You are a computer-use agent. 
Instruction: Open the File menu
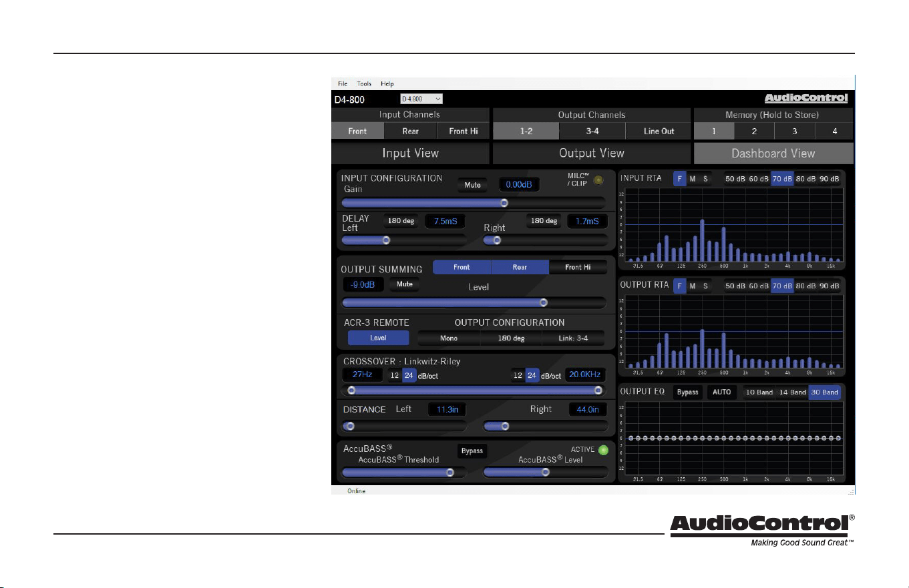[343, 84]
